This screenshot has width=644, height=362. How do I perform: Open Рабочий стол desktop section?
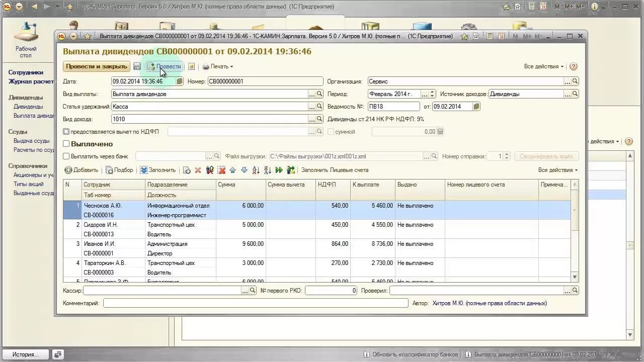(26, 39)
